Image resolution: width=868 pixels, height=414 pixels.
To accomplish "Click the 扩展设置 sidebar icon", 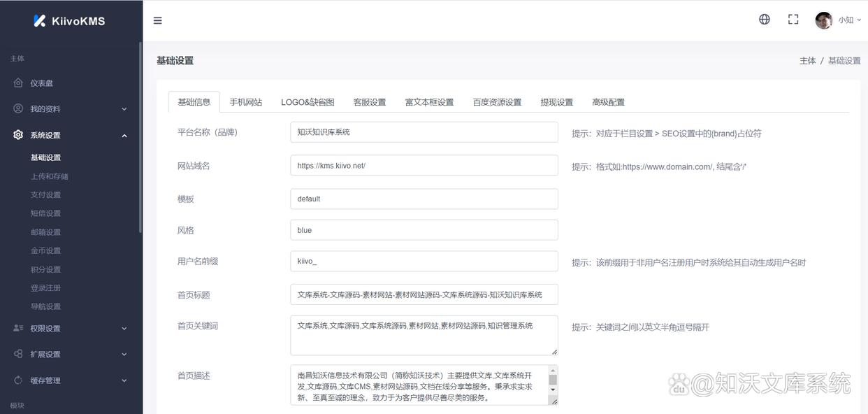I will tap(18, 354).
